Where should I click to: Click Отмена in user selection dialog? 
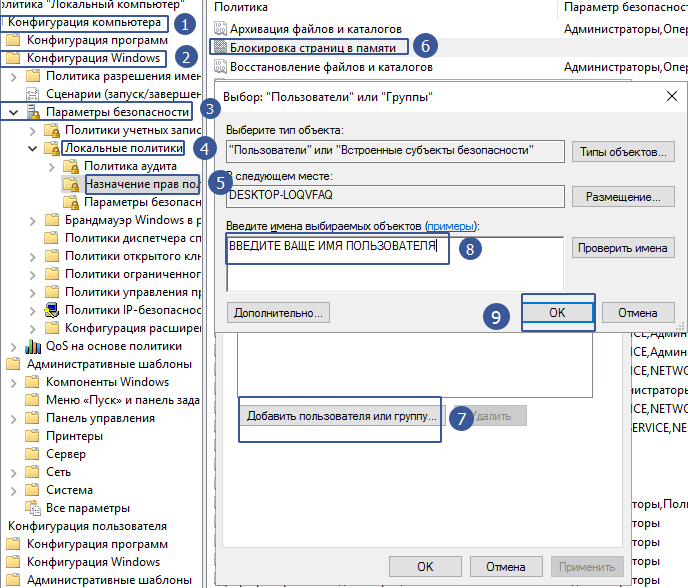[x=638, y=312]
